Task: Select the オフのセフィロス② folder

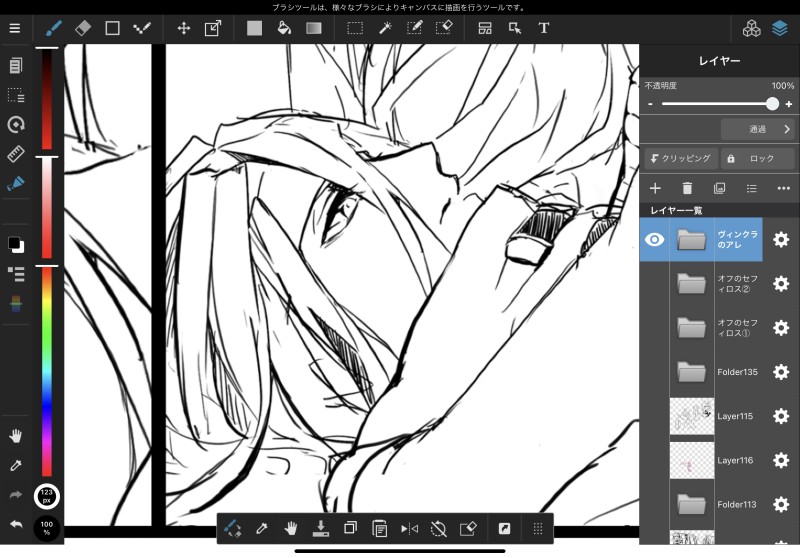Action: tap(717, 284)
